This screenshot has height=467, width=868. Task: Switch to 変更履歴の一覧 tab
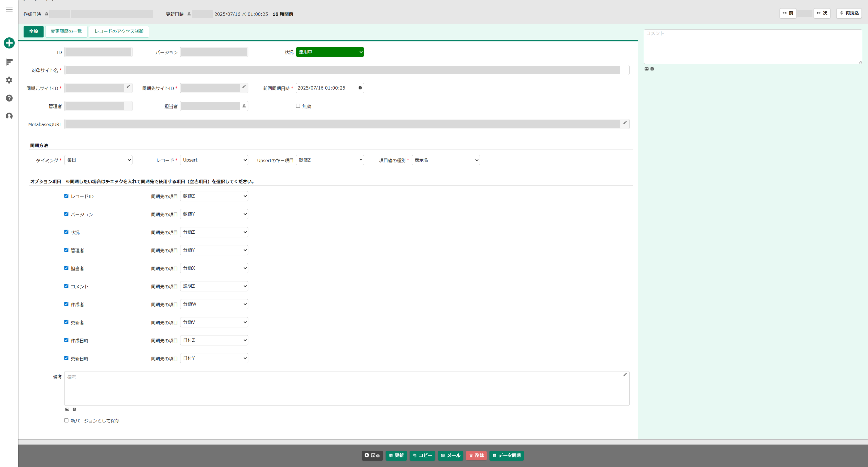[66, 31]
